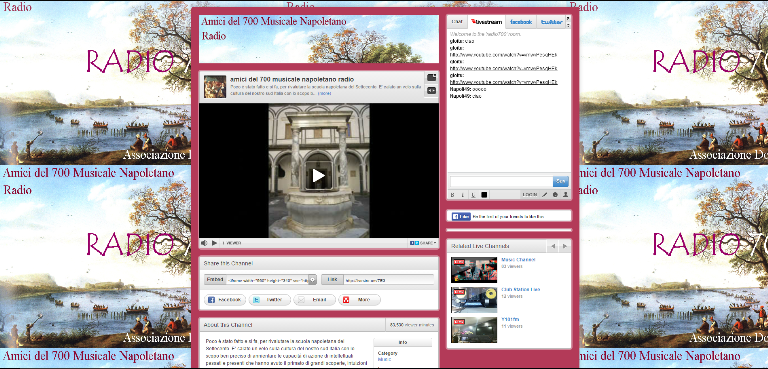Toggle underline formatting in chat
The height and width of the screenshot is (369, 768).
(x=473, y=195)
